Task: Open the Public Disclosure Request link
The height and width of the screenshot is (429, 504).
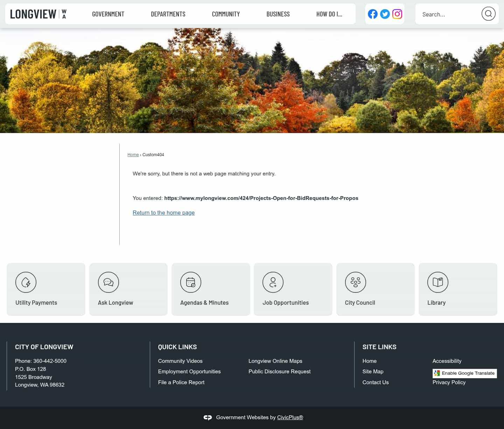Action: pyautogui.click(x=279, y=371)
